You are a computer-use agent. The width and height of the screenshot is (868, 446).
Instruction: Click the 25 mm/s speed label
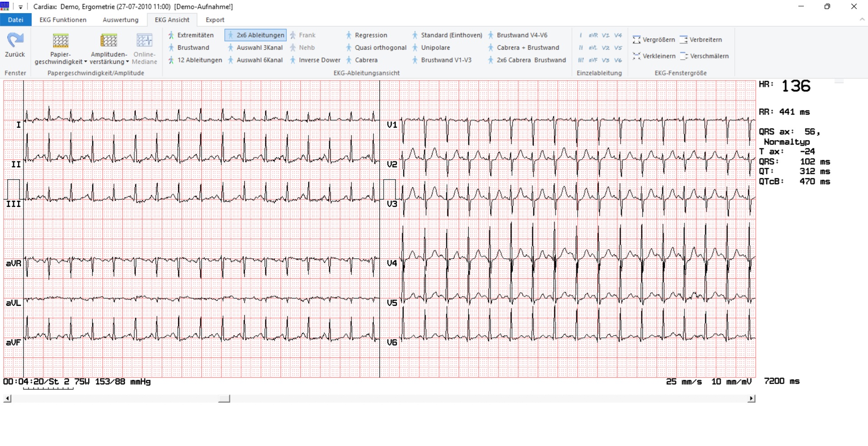684,382
